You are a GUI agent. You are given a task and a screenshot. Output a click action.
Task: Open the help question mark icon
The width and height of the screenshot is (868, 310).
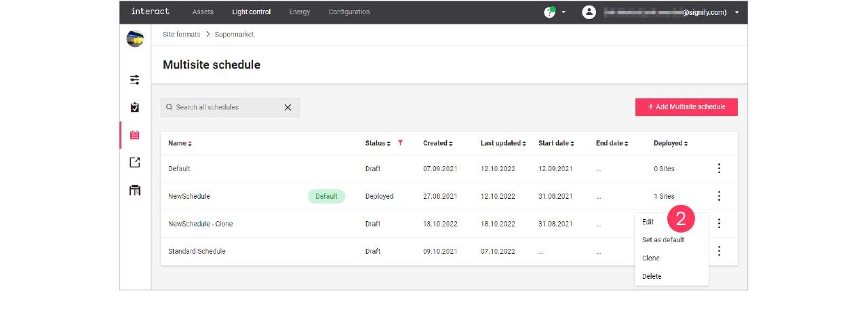point(549,12)
